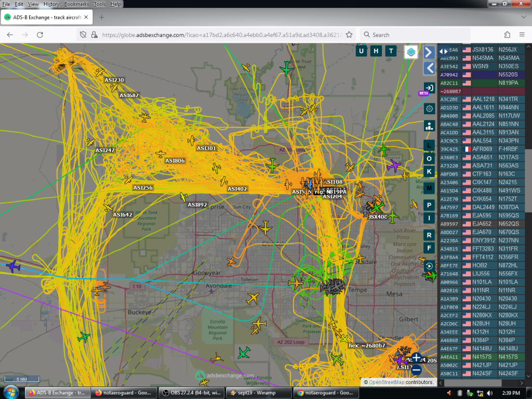List all tabs dropdown arrow

[x=523, y=17]
